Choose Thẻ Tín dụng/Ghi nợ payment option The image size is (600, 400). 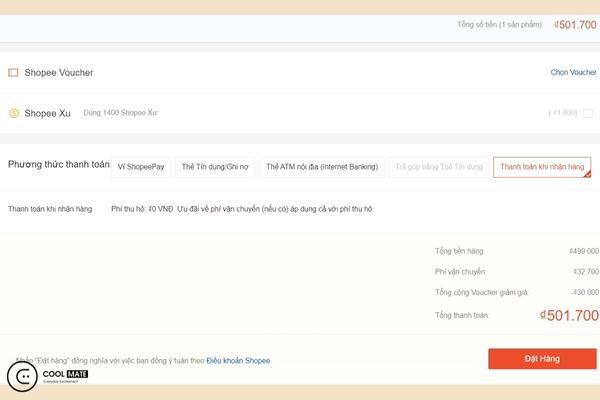click(x=215, y=167)
